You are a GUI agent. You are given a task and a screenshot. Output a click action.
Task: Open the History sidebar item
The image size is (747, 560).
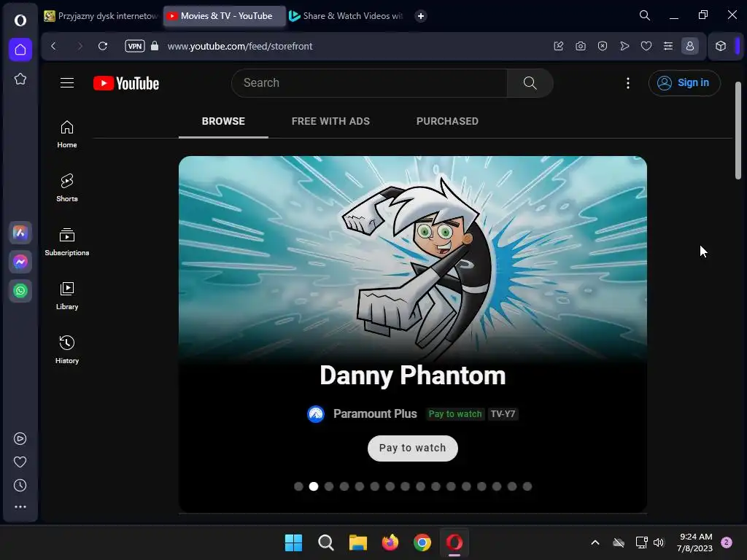[x=67, y=350]
